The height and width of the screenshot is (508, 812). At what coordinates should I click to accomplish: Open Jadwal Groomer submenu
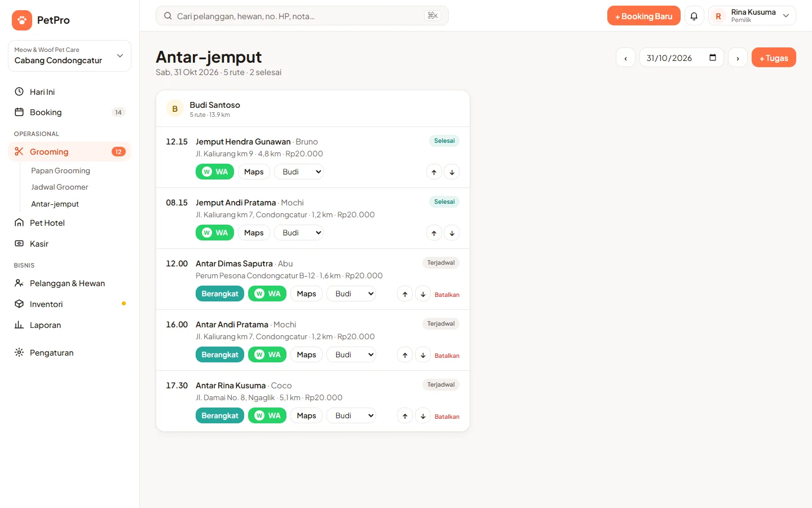click(60, 187)
